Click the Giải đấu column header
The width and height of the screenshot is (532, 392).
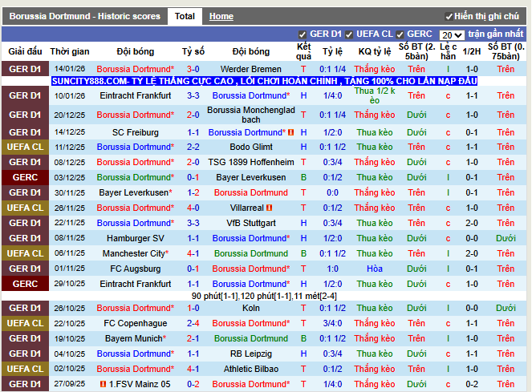coord(25,51)
